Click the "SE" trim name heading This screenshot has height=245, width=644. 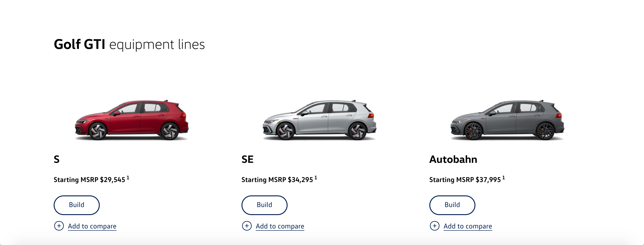248,159
